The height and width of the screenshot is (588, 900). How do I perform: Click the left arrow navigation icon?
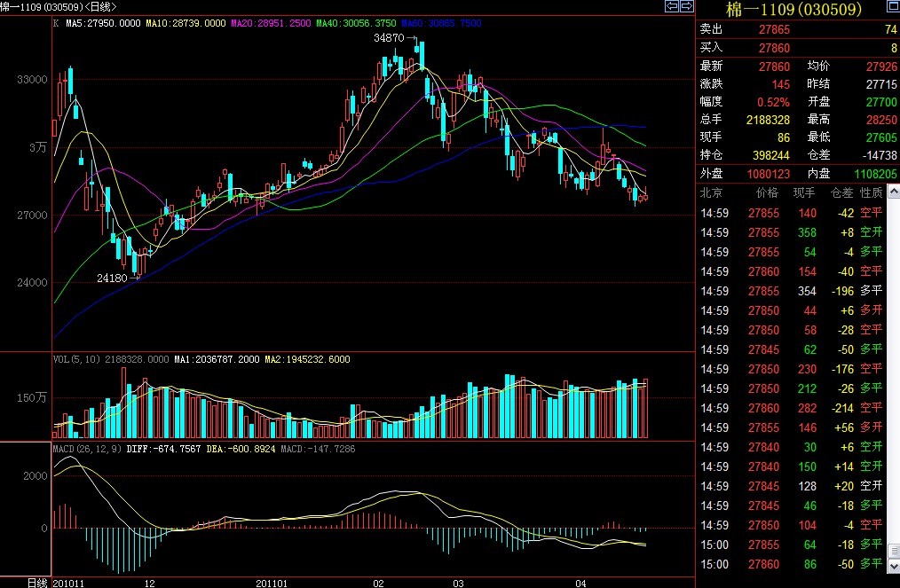pyautogui.click(x=672, y=7)
